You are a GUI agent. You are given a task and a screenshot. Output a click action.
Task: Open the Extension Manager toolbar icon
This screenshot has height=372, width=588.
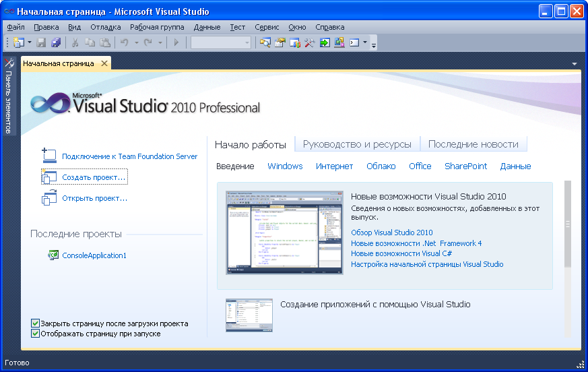click(339, 42)
